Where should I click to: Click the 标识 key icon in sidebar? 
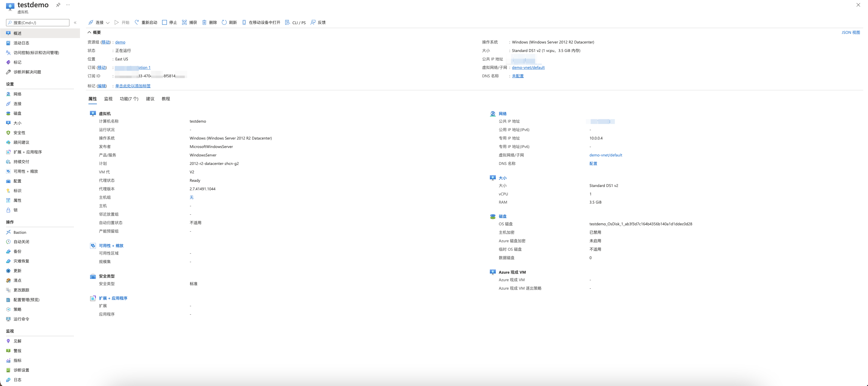pos(8,191)
